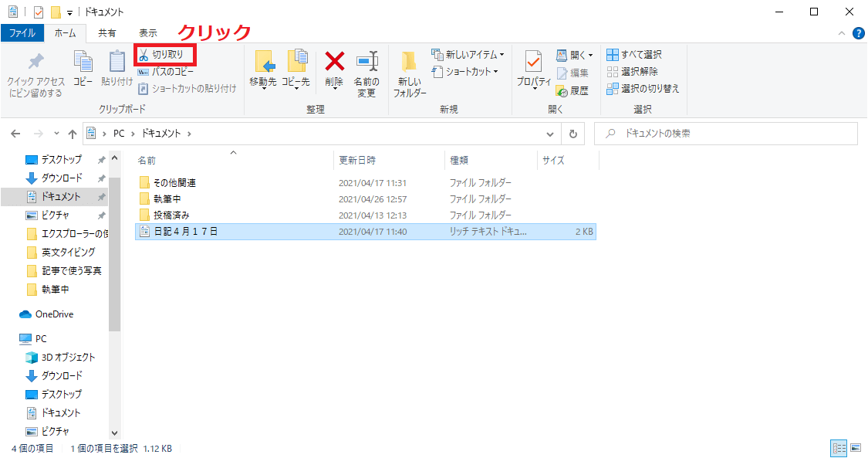Screen dimensions: 868x458
Task: Click the New Folder icon in the title bar
Action: point(56,12)
